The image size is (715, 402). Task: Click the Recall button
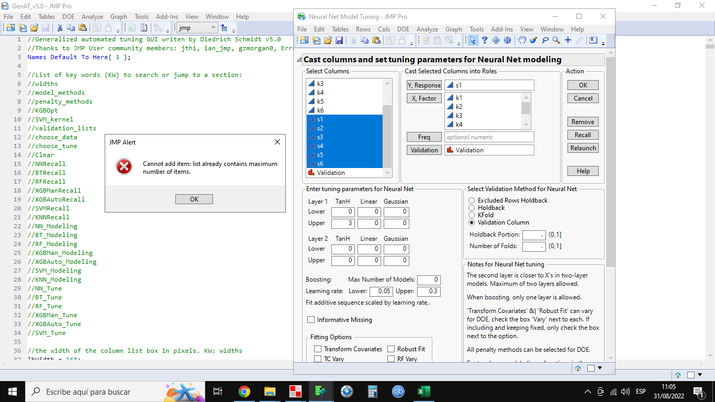(583, 135)
